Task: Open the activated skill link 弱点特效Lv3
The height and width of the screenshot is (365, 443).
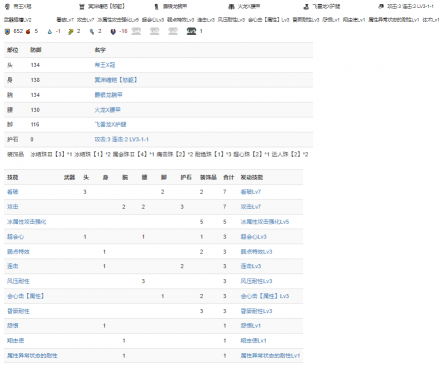Action: pyautogui.click(x=257, y=252)
